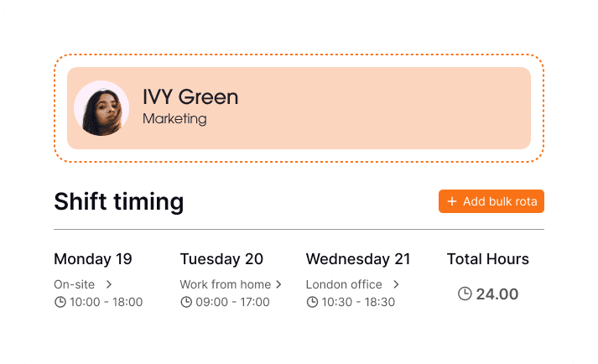
Task: Open Ivy Green's profile photo
Action: [x=101, y=108]
